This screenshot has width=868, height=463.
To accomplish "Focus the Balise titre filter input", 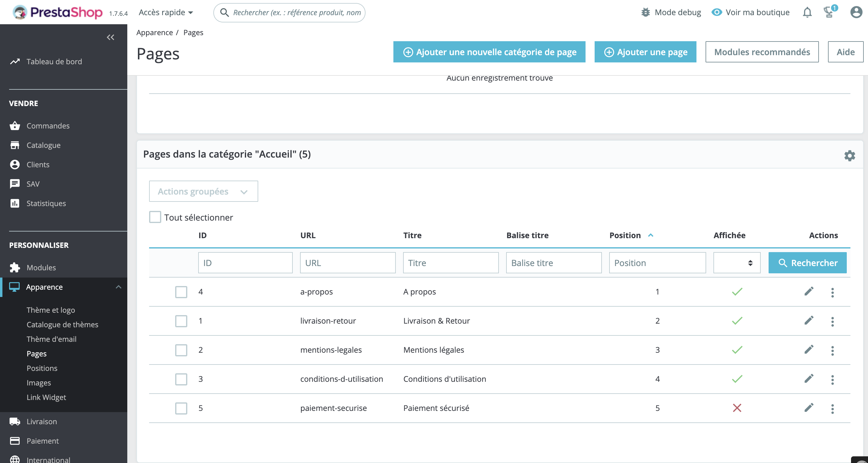I will coord(554,263).
